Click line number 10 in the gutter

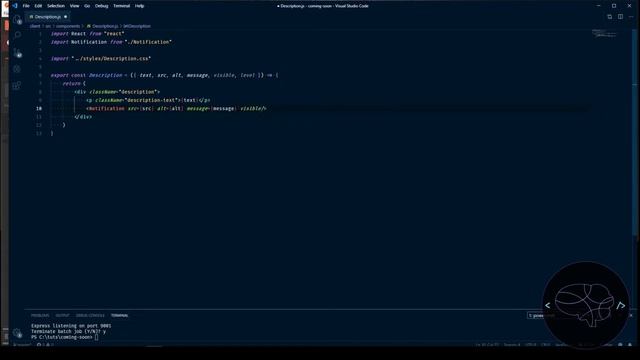point(39,109)
